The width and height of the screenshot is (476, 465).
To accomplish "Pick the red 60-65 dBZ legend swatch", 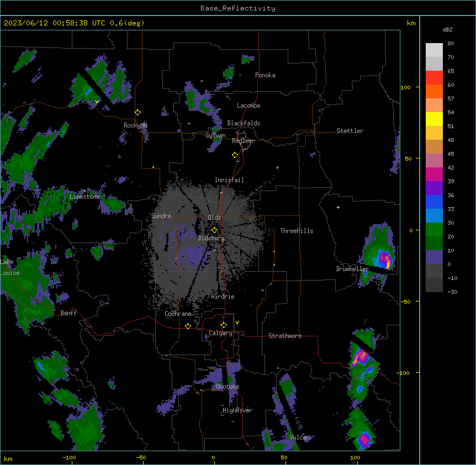I will [x=434, y=78].
